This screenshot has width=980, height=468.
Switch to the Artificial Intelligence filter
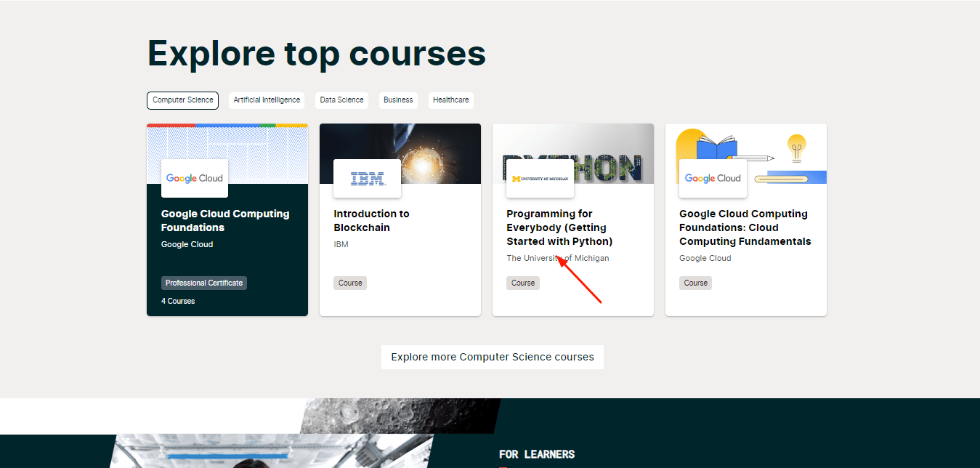tap(267, 100)
